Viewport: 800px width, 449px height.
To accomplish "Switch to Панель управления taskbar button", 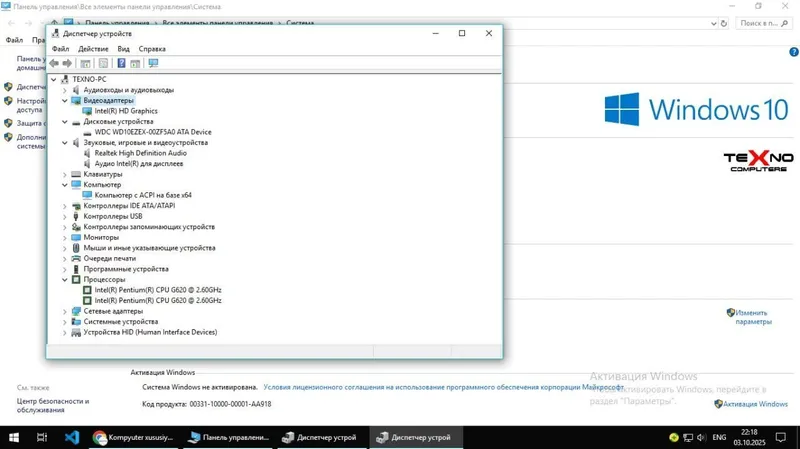I will [x=229, y=437].
